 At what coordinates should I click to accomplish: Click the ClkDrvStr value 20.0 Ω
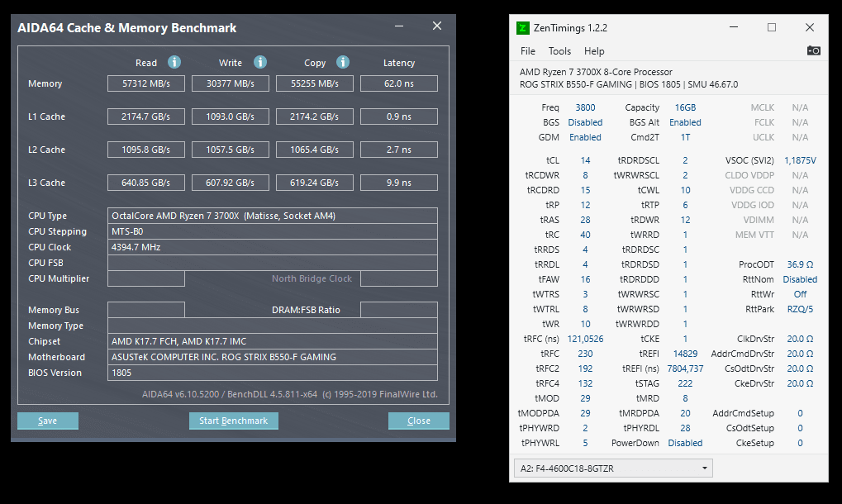(800, 340)
